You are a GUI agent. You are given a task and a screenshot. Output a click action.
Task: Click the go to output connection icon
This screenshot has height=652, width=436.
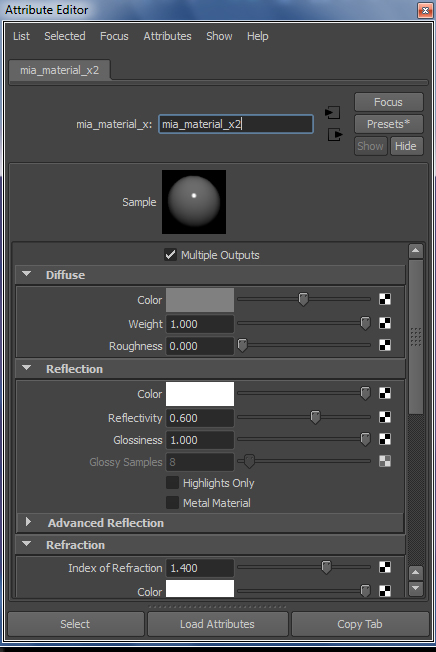pyautogui.click(x=335, y=134)
